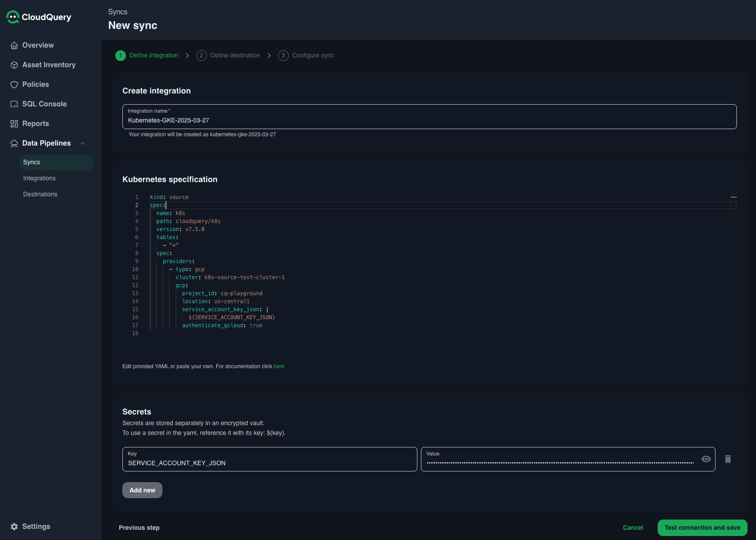Open the Overview menu item
The image size is (756, 540).
38,45
